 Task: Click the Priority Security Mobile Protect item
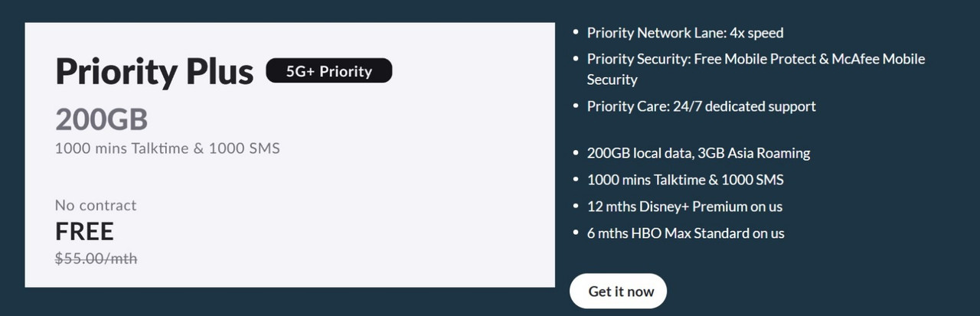[756, 69]
